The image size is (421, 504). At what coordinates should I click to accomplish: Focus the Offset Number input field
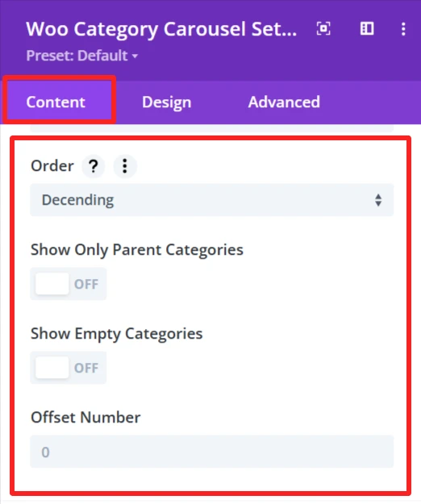click(x=212, y=452)
